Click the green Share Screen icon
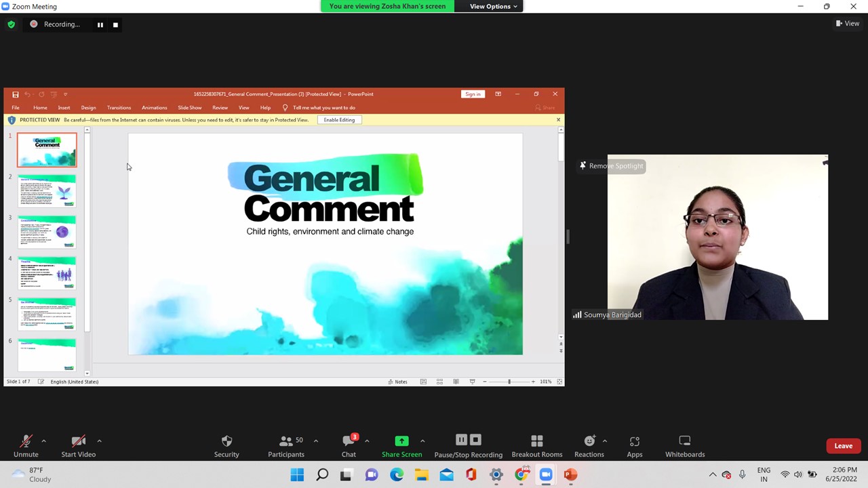The width and height of the screenshot is (868, 488). click(x=401, y=441)
